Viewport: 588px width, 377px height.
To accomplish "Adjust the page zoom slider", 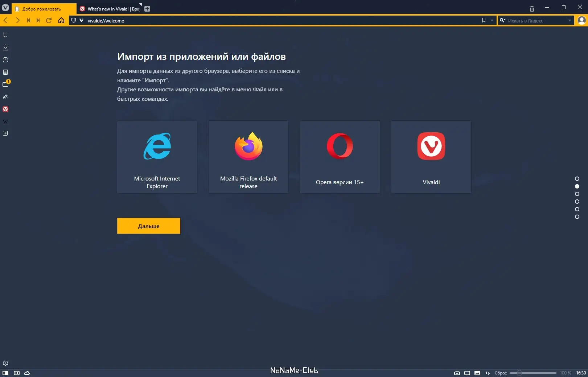I will pyautogui.click(x=533, y=373).
